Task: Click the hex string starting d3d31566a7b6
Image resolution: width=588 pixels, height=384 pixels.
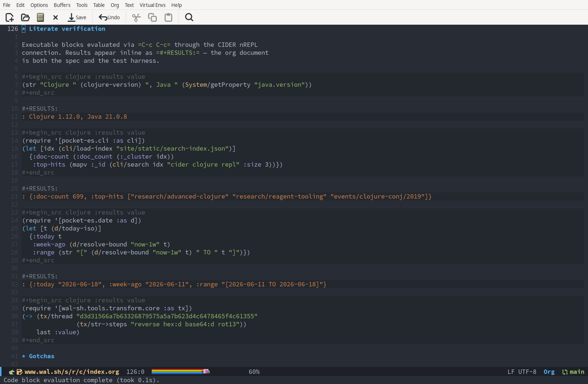Action: [167, 316]
